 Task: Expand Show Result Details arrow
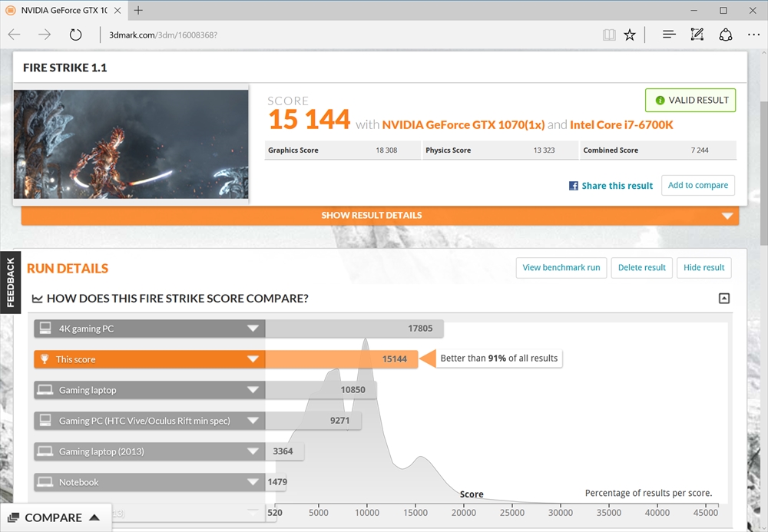pyautogui.click(x=727, y=216)
